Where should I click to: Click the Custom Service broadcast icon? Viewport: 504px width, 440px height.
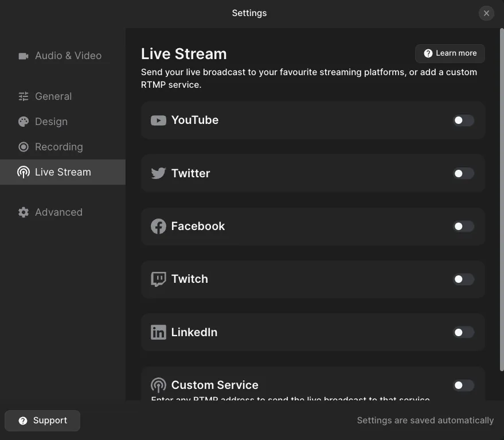[158, 385]
